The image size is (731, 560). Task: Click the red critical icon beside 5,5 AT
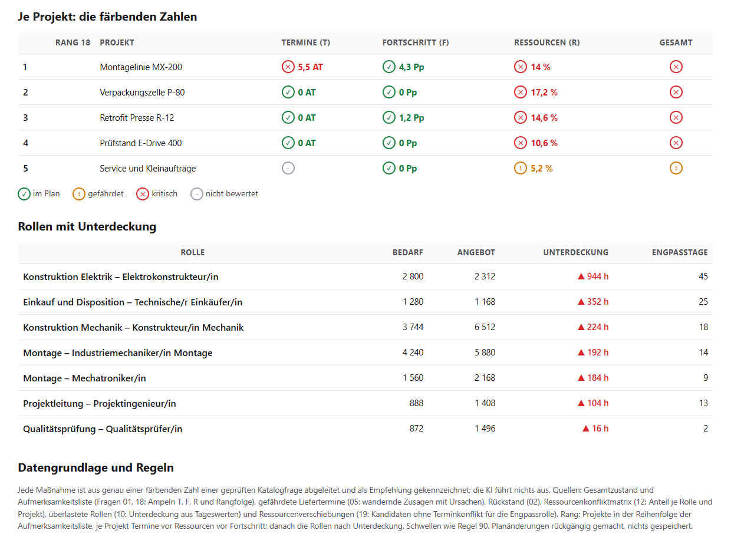[x=288, y=67]
